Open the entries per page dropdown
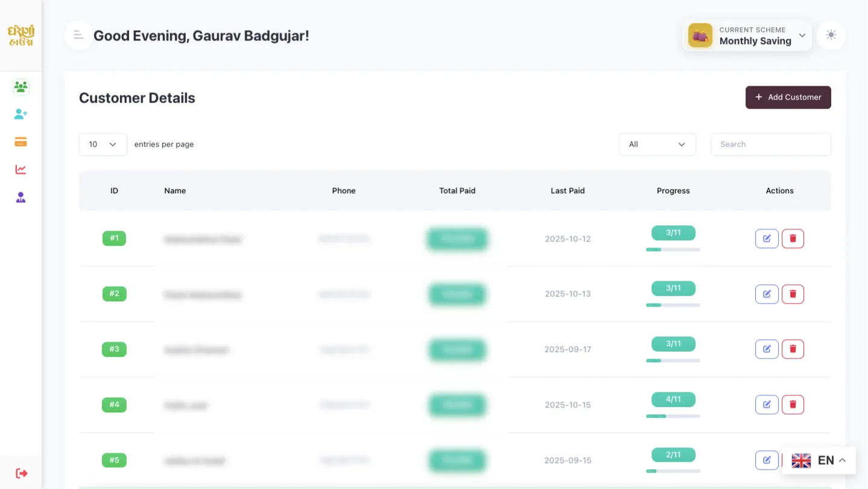This screenshot has height=489, width=868. pos(103,144)
